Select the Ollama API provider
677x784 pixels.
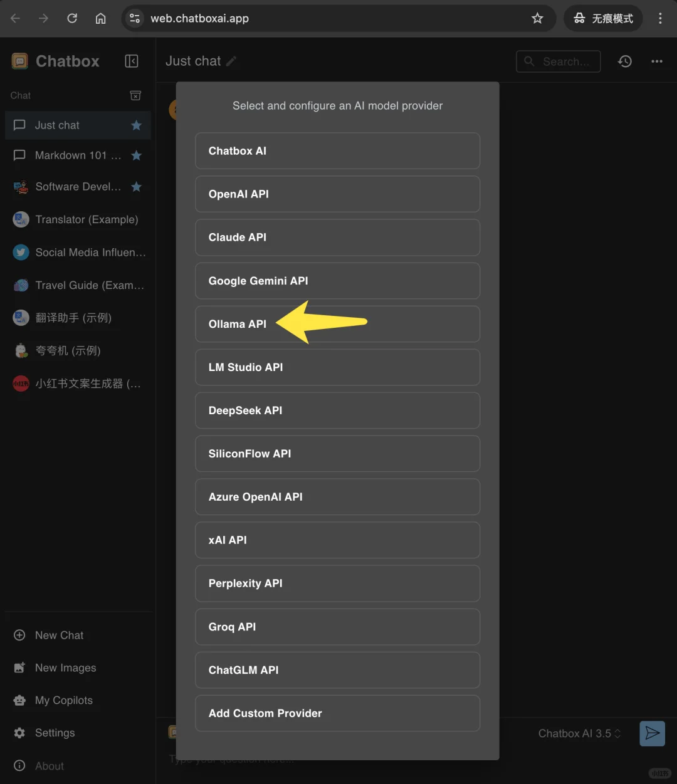237,324
